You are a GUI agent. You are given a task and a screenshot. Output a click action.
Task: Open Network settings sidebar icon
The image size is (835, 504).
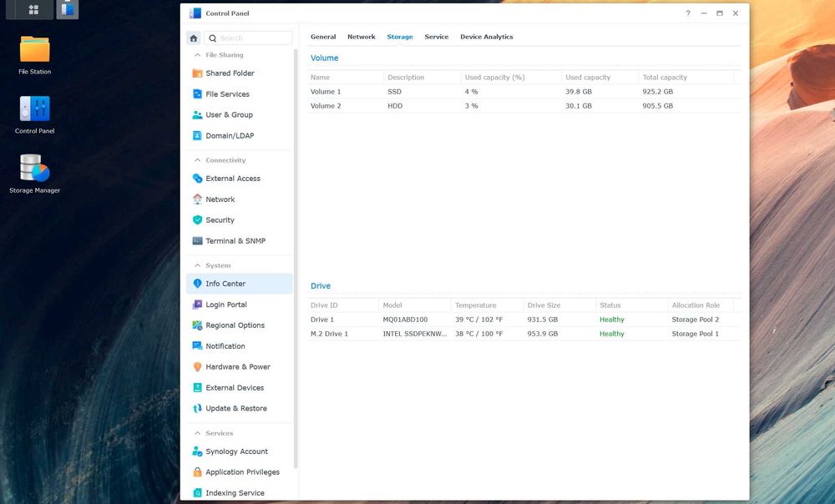coord(197,199)
